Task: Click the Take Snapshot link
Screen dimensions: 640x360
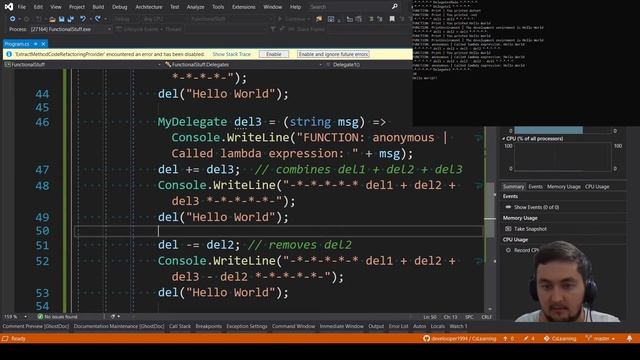Action: pyautogui.click(x=530, y=229)
